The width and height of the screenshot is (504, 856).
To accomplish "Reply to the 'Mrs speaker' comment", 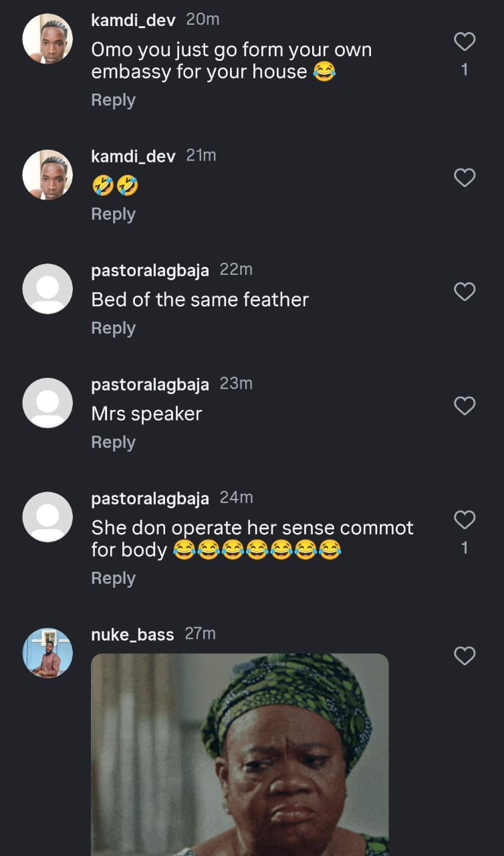I will pyautogui.click(x=113, y=443).
